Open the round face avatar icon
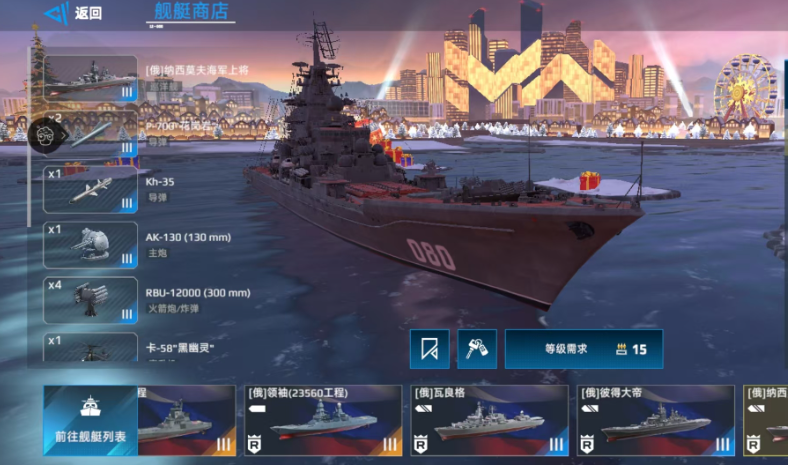The height and width of the screenshot is (465, 788). (44, 135)
